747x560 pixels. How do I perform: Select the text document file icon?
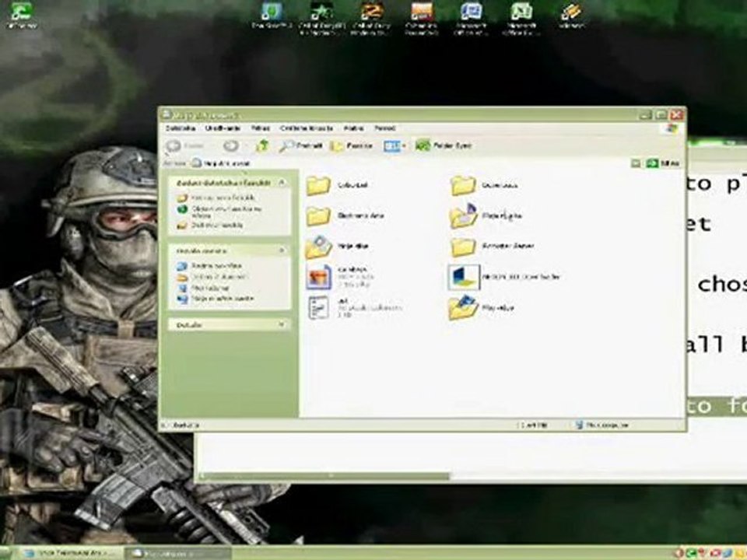(355, 308)
